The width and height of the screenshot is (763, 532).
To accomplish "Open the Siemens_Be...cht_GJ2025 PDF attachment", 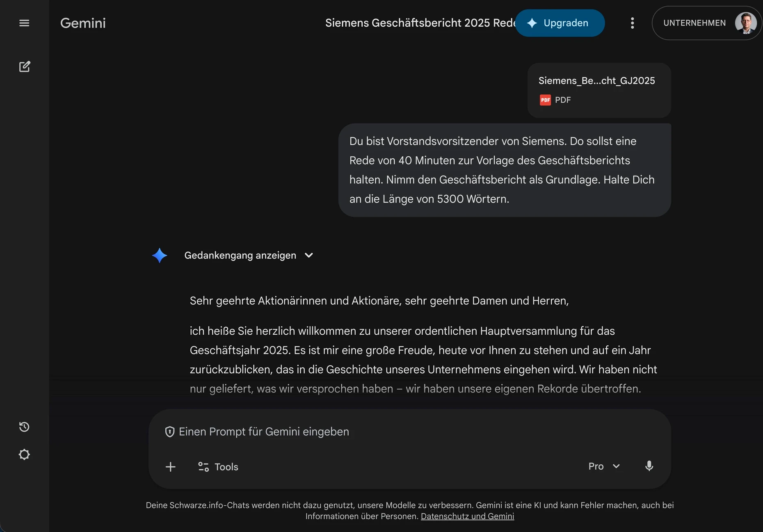I will 599,90.
